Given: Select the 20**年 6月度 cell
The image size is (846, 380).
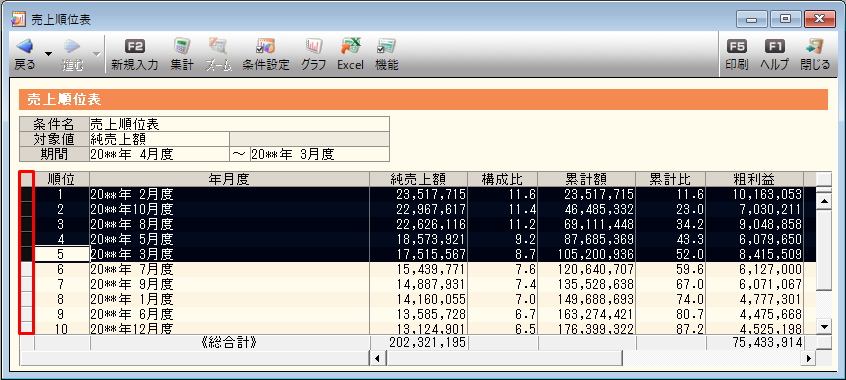Looking at the screenshot, I should coord(229,313).
